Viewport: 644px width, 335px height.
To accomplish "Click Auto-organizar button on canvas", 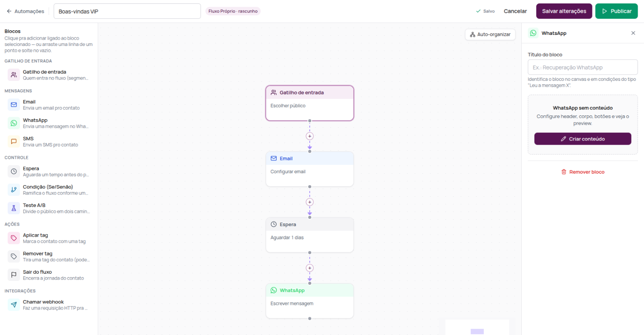I will coord(490,34).
